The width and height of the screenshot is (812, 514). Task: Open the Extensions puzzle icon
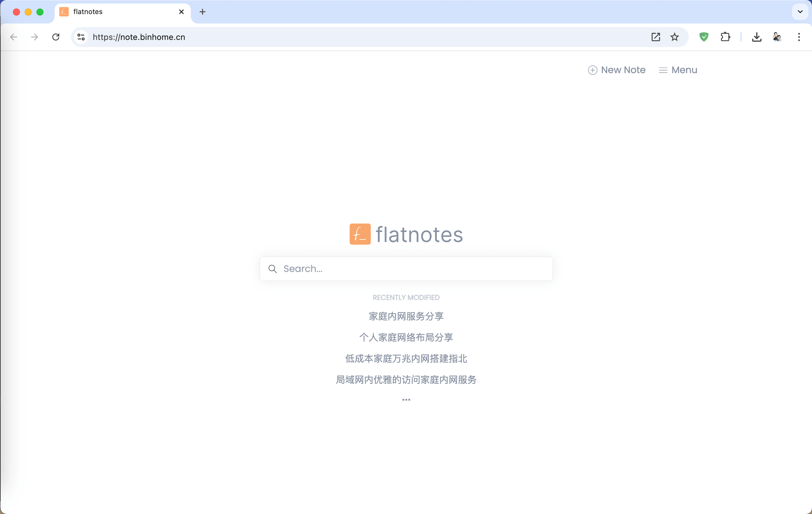point(725,37)
